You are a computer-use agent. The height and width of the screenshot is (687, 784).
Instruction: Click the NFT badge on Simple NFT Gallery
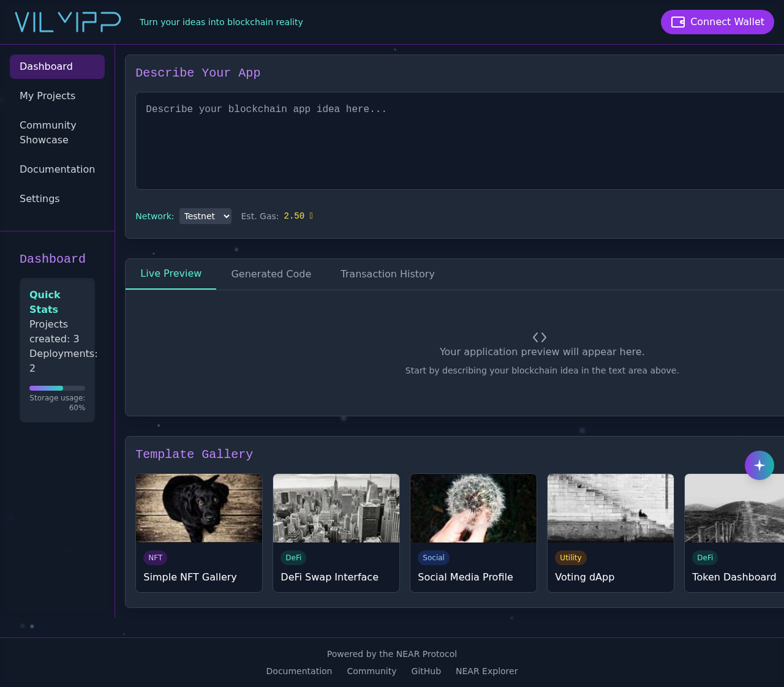click(x=155, y=558)
